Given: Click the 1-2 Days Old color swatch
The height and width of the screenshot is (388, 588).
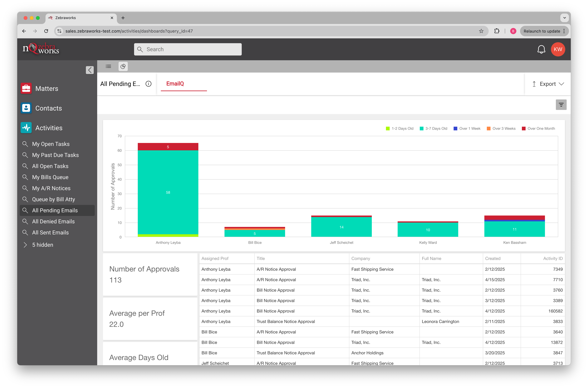Looking at the screenshot, I should (388, 128).
